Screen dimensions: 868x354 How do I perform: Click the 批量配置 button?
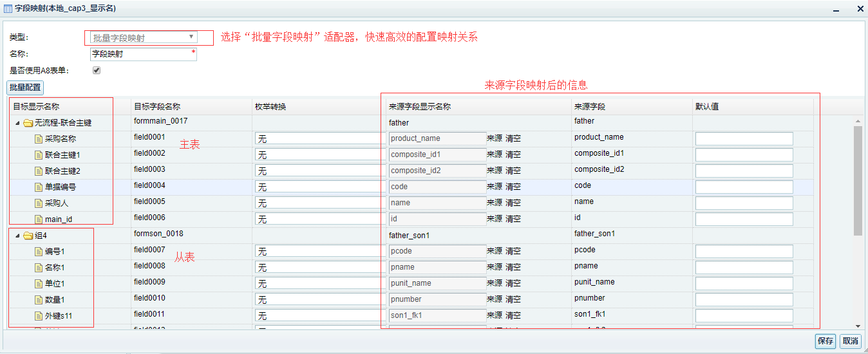[x=25, y=88]
